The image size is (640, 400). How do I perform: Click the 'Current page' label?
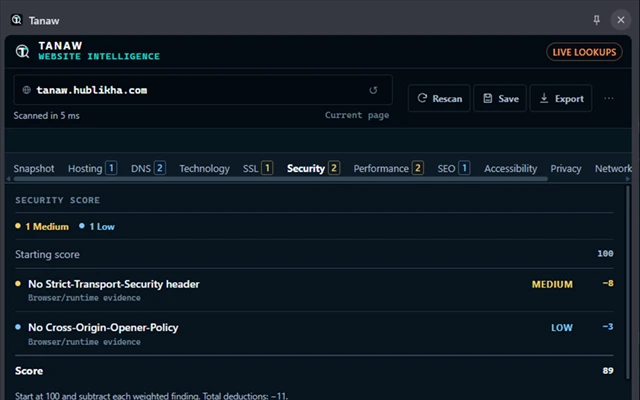pos(357,115)
